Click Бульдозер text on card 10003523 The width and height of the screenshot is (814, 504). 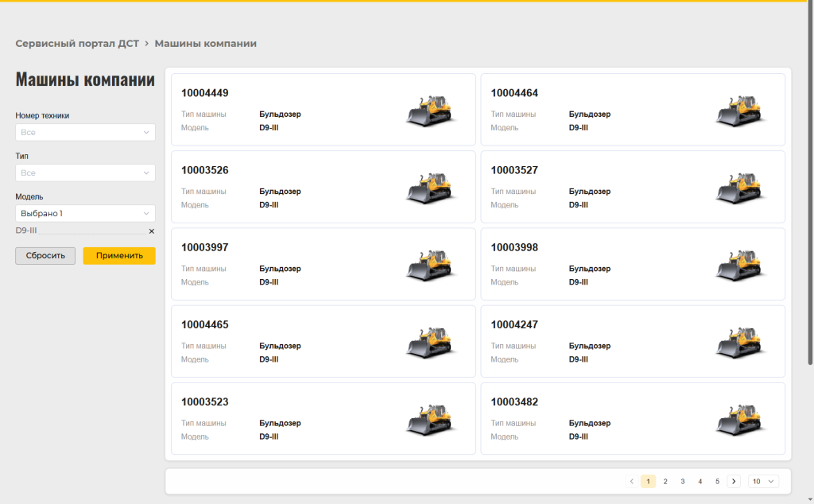click(280, 423)
